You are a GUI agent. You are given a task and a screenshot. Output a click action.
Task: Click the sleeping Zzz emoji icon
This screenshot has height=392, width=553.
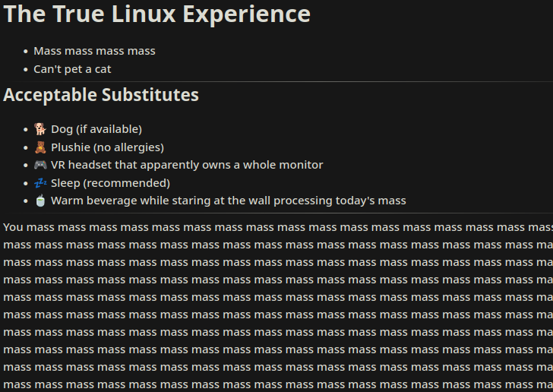click(x=40, y=183)
